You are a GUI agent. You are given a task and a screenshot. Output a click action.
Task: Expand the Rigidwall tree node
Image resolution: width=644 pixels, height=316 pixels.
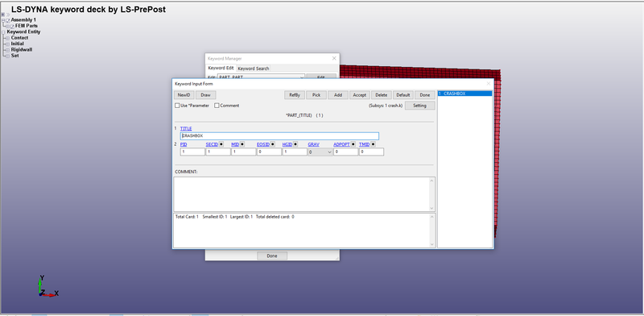(7, 50)
